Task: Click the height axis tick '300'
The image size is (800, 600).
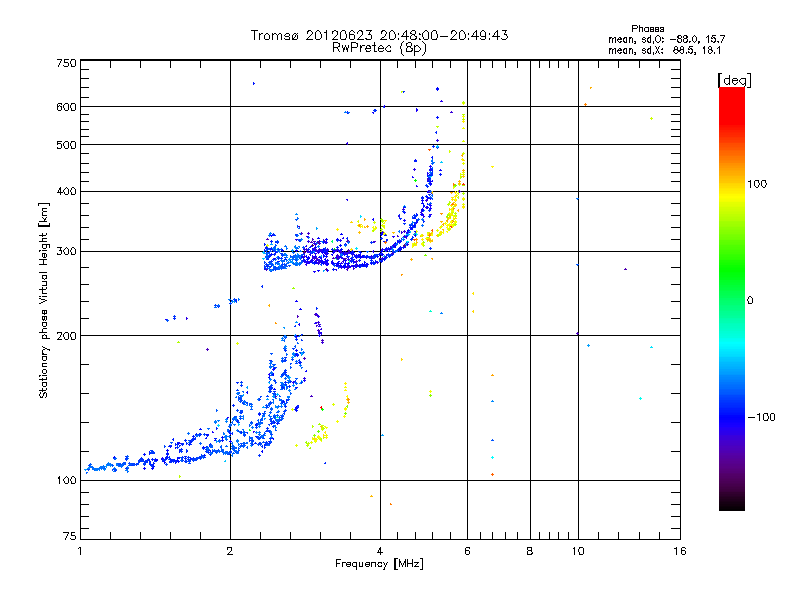Action: click(66, 251)
